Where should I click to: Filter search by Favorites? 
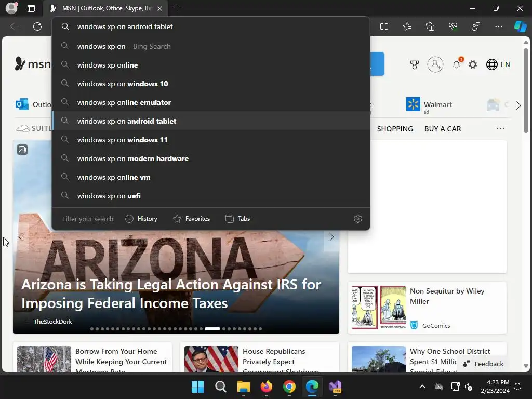(x=191, y=219)
